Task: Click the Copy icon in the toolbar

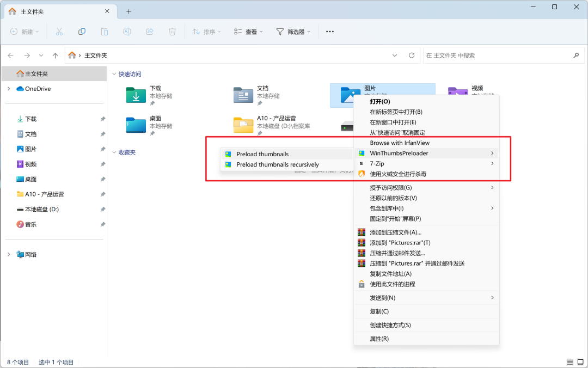Action: (x=82, y=32)
